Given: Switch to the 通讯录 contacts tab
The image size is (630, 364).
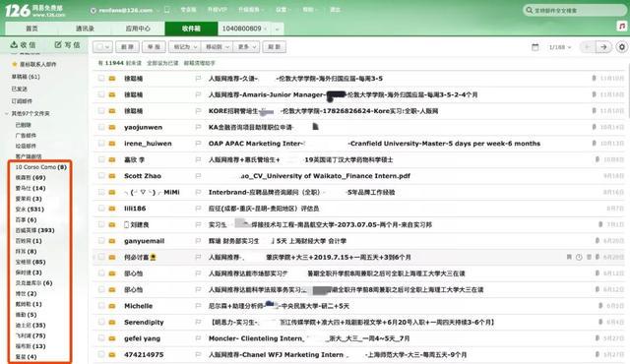Looking at the screenshot, I should point(85,29).
